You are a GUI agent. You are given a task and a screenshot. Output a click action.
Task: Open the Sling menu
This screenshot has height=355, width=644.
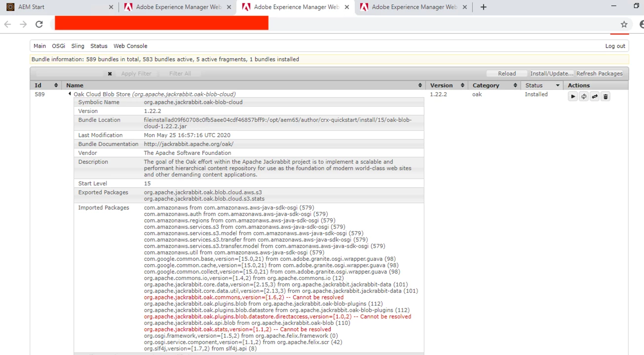coord(77,46)
